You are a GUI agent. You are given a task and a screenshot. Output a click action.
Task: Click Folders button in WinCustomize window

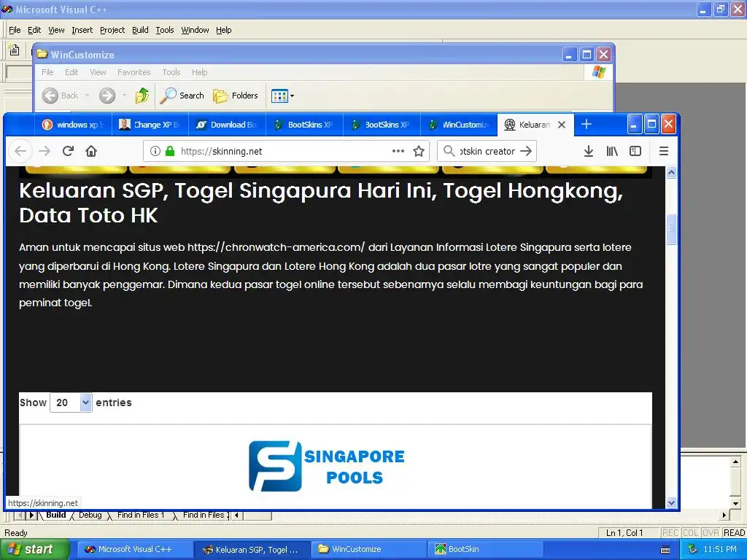pyautogui.click(x=236, y=96)
